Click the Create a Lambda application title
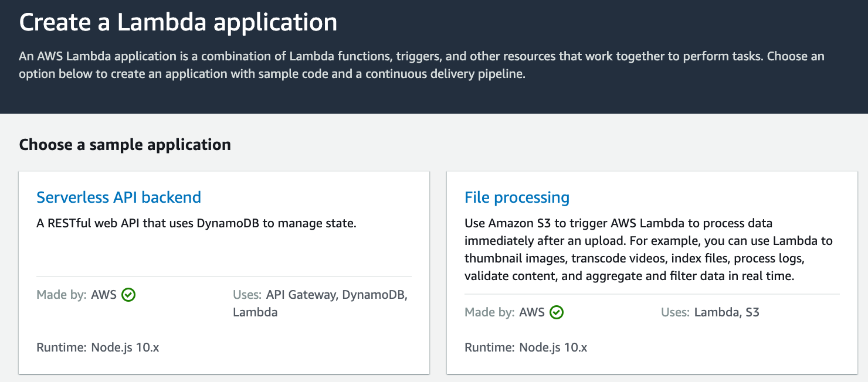Screen dimensions: 868x382 (x=178, y=22)
